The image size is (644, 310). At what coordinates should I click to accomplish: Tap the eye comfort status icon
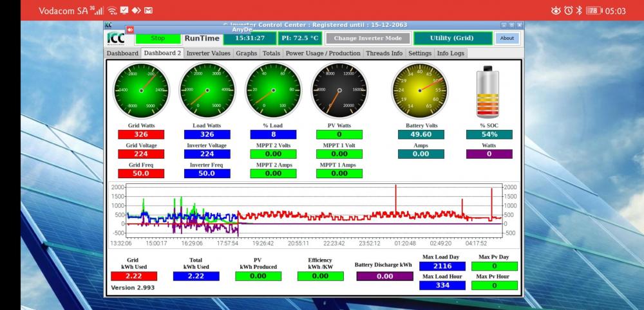[556, 11]
